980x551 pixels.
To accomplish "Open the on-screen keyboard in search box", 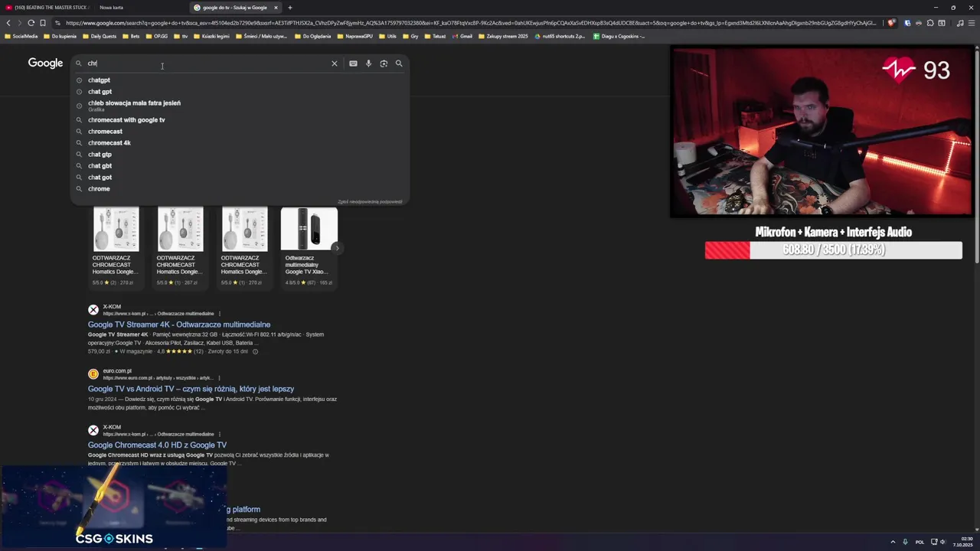I will (x=353, y=64).
